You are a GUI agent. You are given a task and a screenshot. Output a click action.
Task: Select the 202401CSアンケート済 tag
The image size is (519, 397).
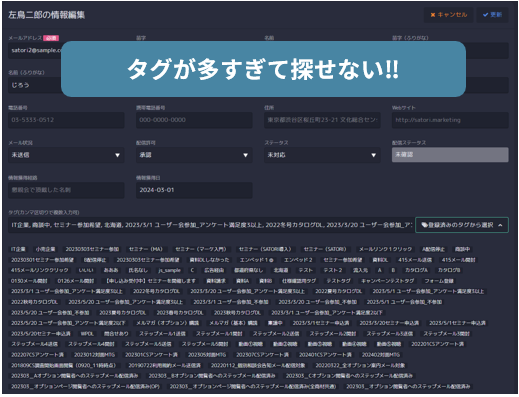click(x=325, y=355)
